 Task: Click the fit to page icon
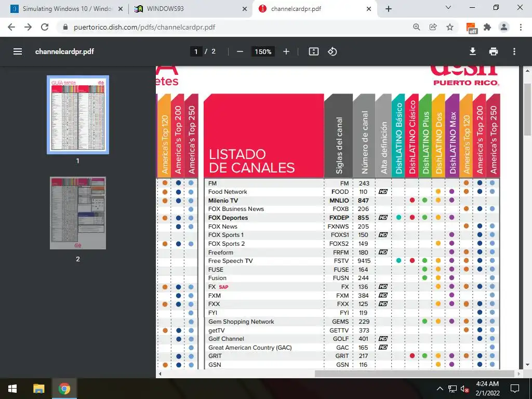(x=313, y=51)
